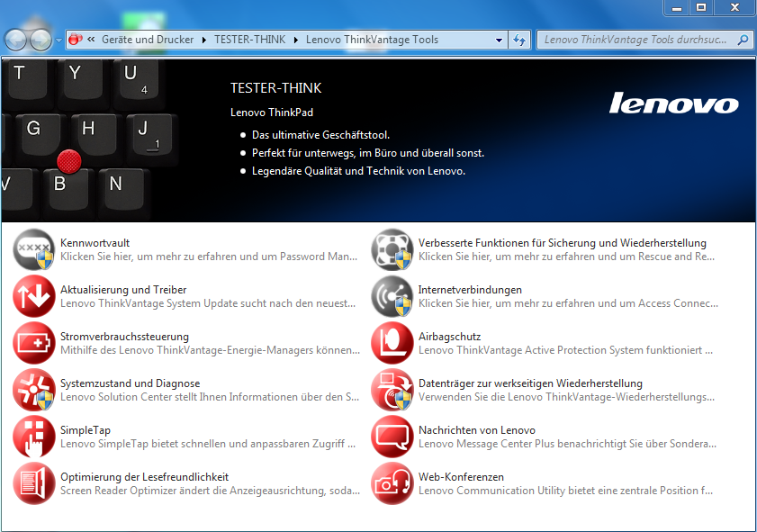Open the Kennwortvault link
This screenshot has height=532, width=757.
coord(95,243)
